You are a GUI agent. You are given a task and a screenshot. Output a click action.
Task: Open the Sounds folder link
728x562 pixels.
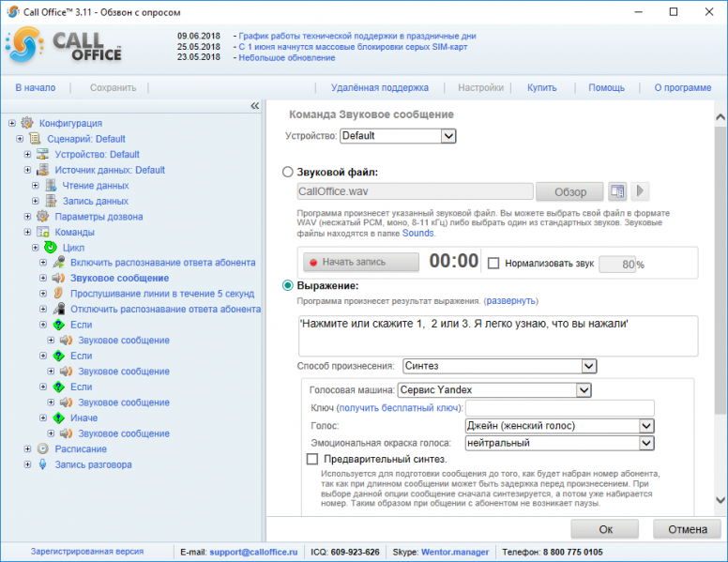click(417, 234)
